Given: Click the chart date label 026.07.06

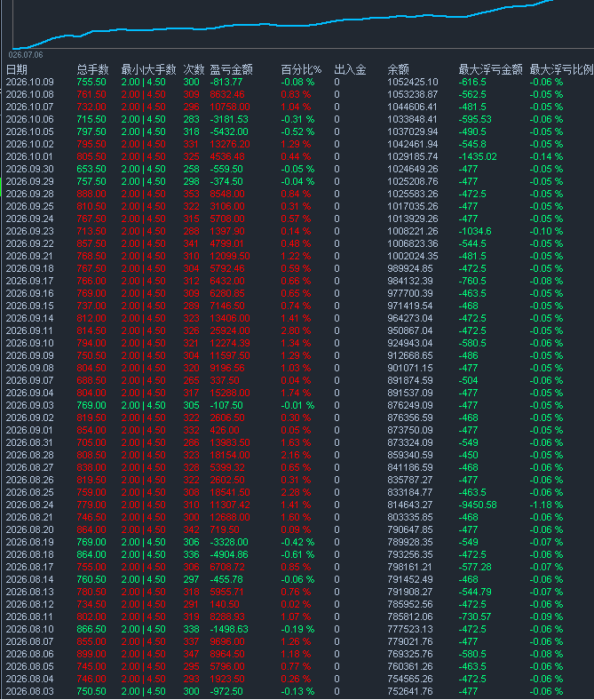Looking at the screenshot, I should click(26, 55).
